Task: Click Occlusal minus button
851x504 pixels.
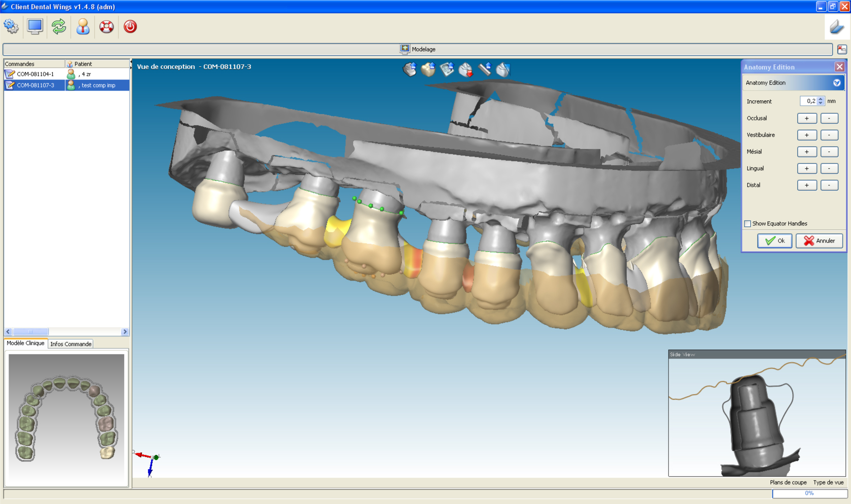Action: (x=829, y=118)
